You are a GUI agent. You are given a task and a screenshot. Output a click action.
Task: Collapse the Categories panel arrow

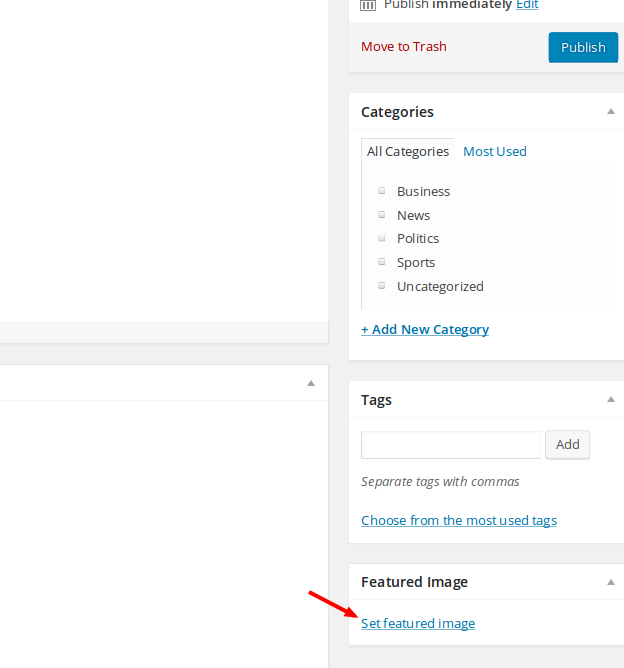pos(611,112)
